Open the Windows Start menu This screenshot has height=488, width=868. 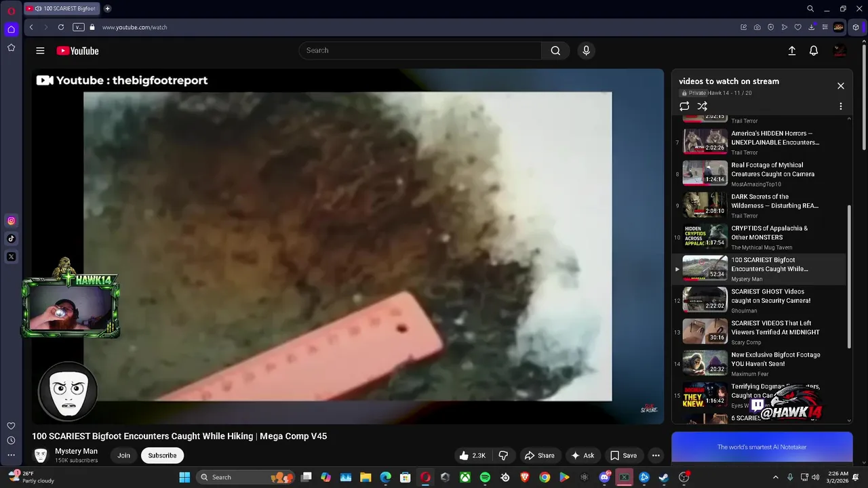point(184,477)
